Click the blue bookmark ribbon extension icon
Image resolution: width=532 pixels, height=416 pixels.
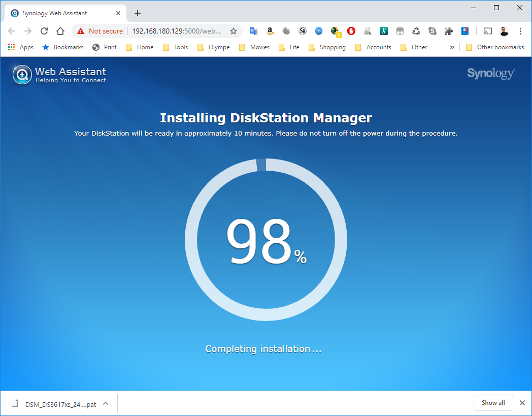(x=465, y=31)
